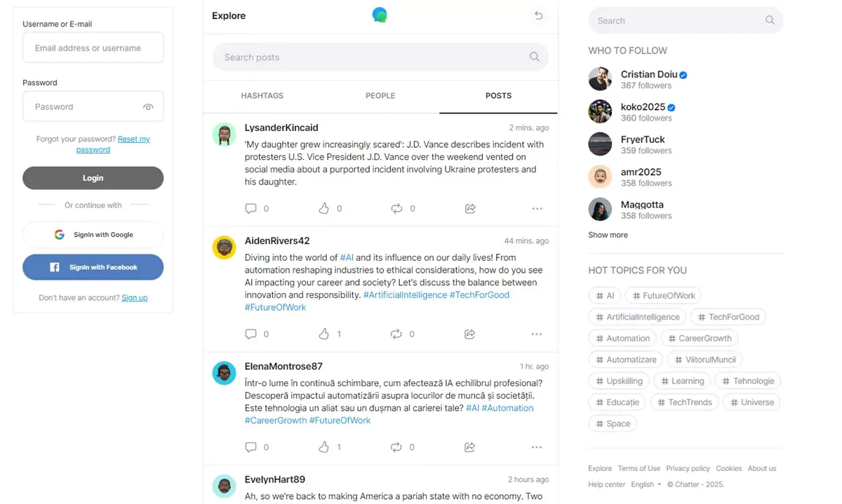
Task: Click the Chatter logo at top
Action: click(380, 15)
